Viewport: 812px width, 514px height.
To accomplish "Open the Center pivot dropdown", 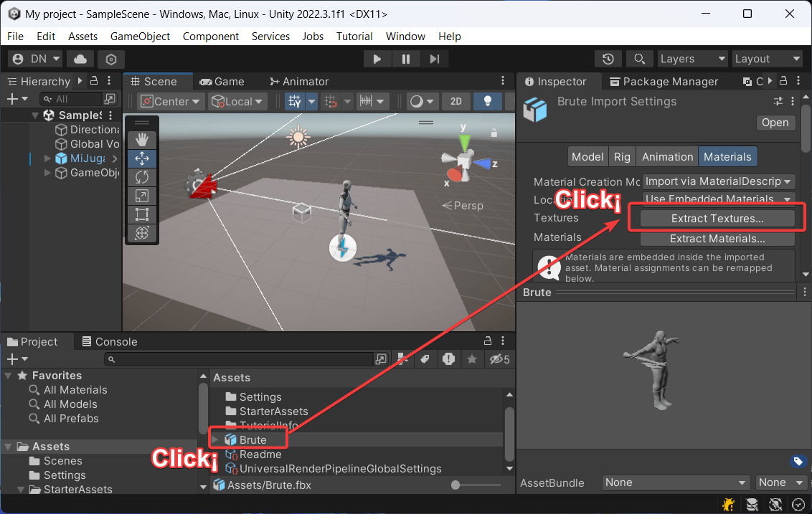I will pyautogui.click(x=171, y=102).
